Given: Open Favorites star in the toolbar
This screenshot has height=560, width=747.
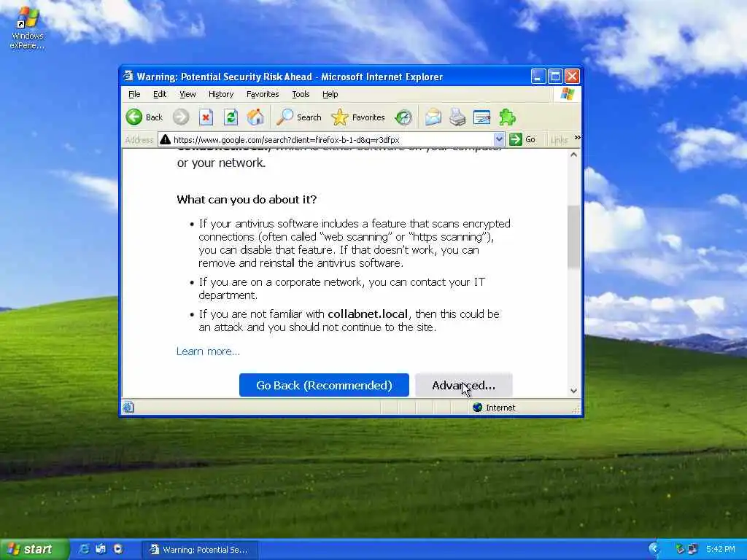Looking at the screenshot, I should 358,117.
